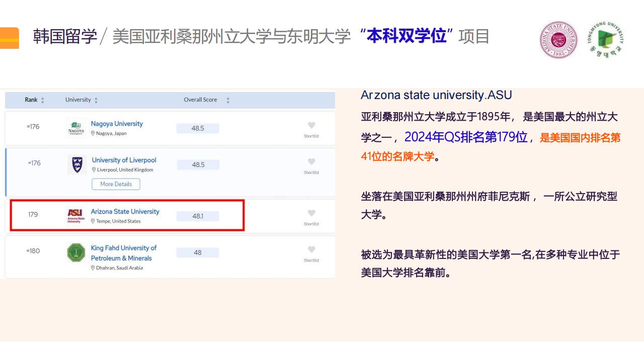Open the Nagoya University link
This screenshot has width=644, height=362.
[x=117, y=124]
